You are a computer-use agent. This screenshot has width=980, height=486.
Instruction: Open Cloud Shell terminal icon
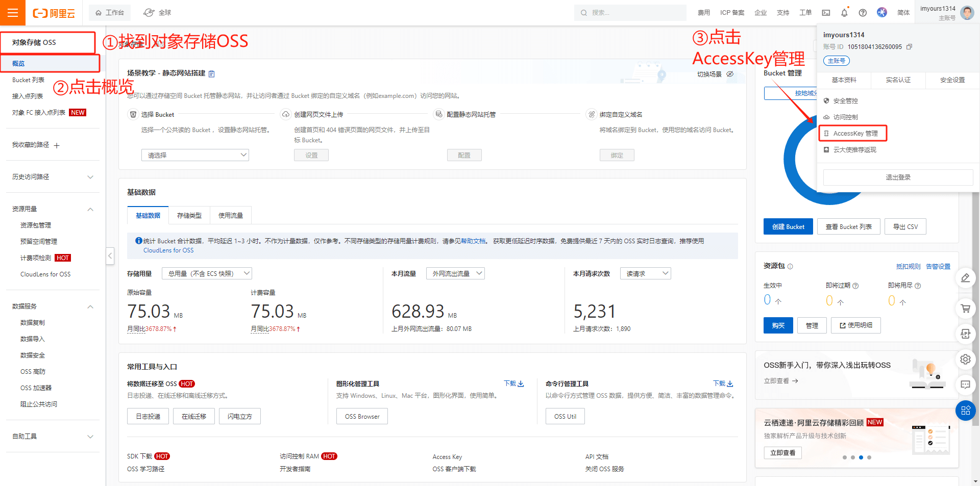coord(826,13)
